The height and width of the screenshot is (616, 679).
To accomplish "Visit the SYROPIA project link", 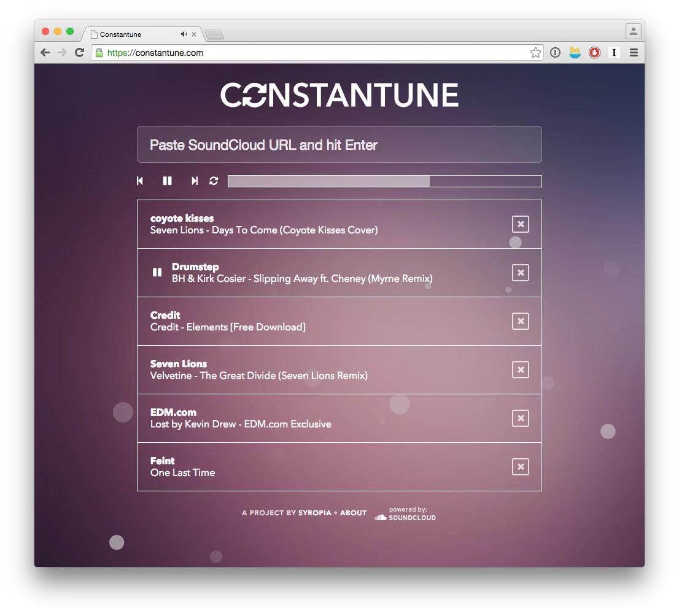I will tap(314, 513).
